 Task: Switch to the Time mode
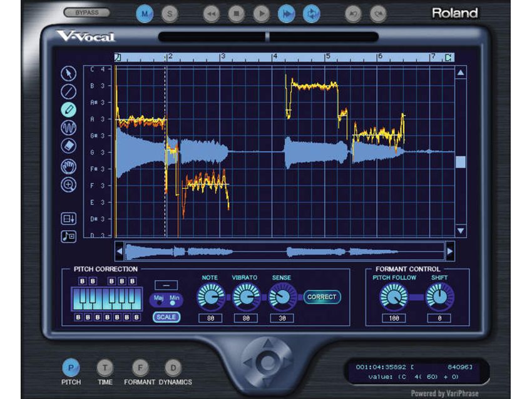point(104,368)
